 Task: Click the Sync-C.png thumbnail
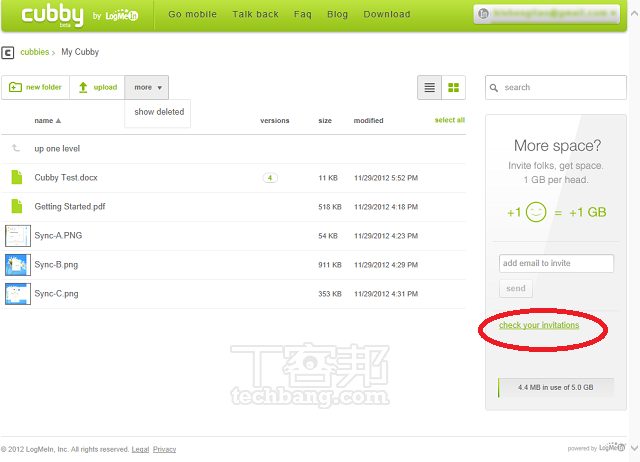(18, 294)
